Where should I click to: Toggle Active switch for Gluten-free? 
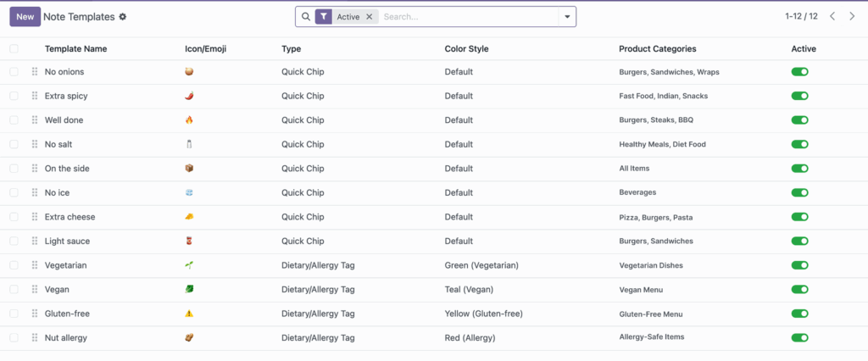(800, 314)
